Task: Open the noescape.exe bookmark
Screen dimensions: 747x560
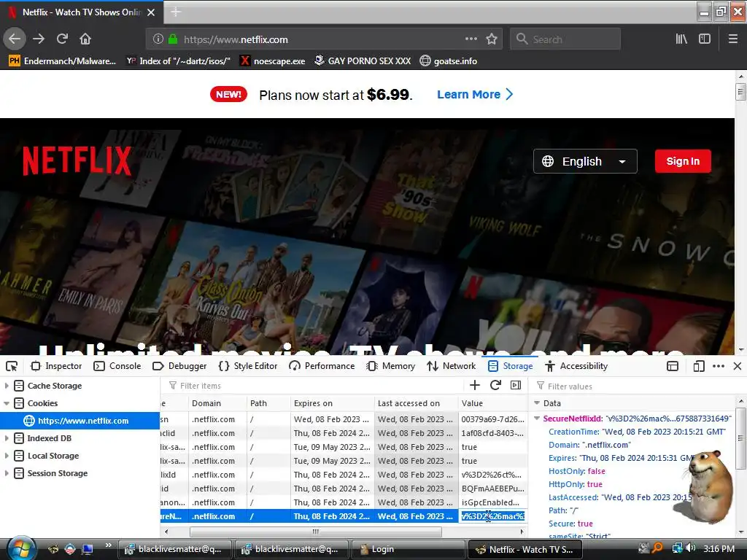Action: pyautogui.click(x=273, y=61)
